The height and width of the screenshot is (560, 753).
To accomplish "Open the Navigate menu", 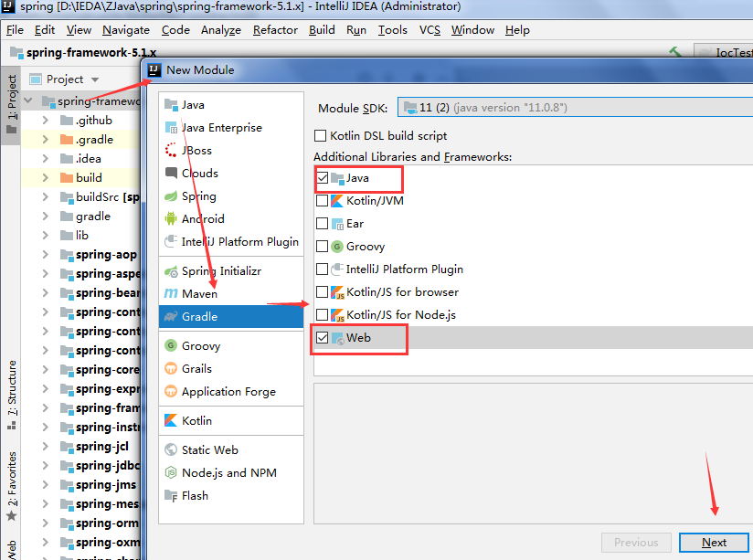I will [x=126, y=30].
